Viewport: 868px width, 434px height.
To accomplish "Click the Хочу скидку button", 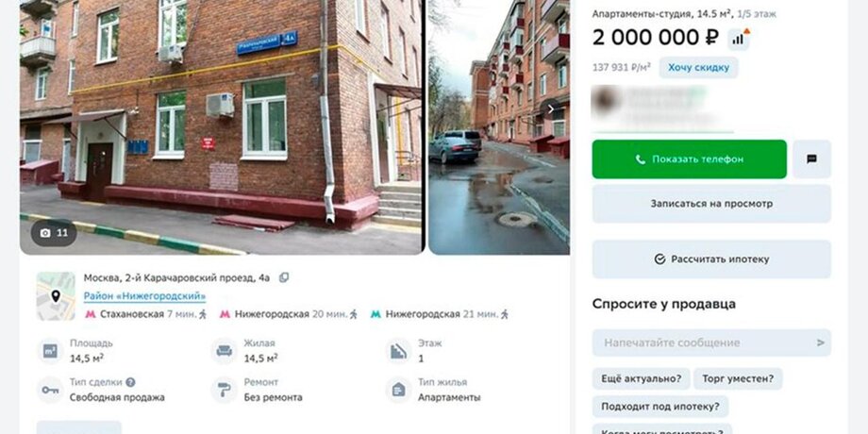I will coord(698,68).
